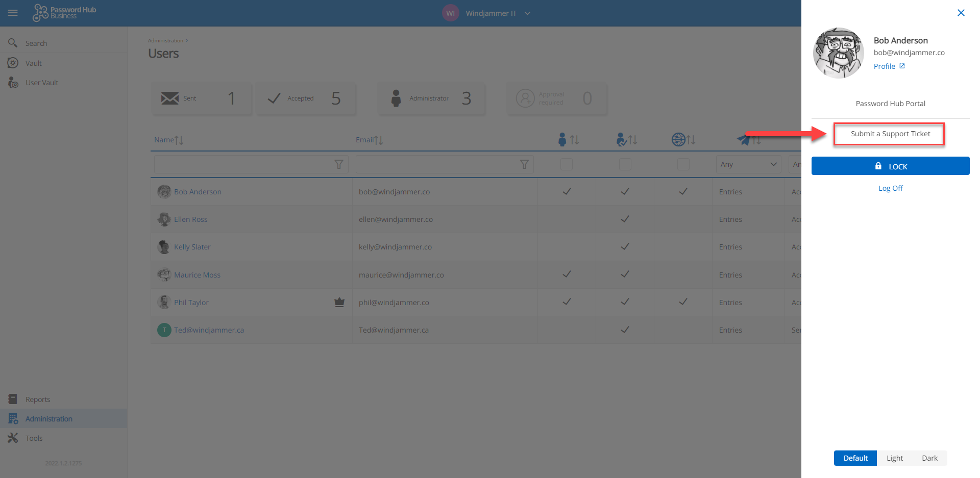This screenshot has height=478, width=980.
Task: Toggle the second column filter checkbox
Action: click(625, 164)
